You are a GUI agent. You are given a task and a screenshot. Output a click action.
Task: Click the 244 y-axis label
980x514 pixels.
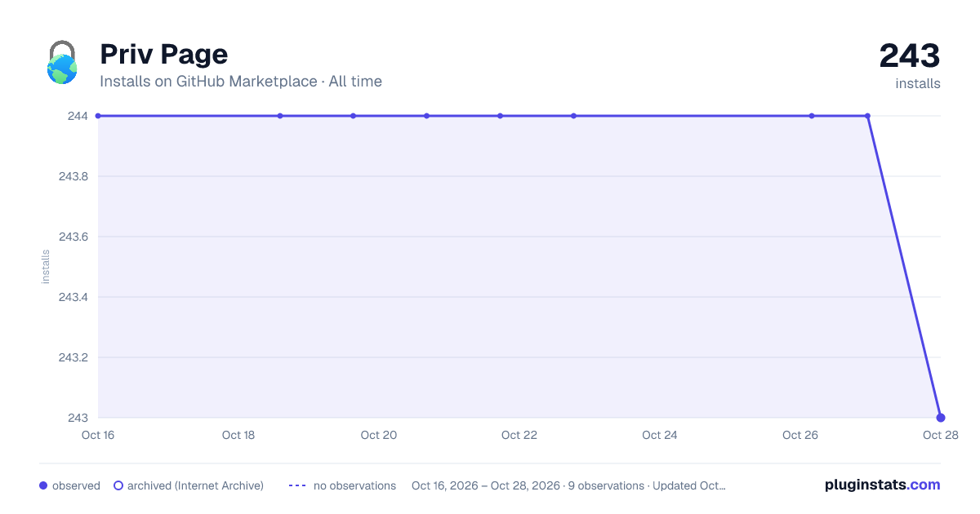click(78, 116)
